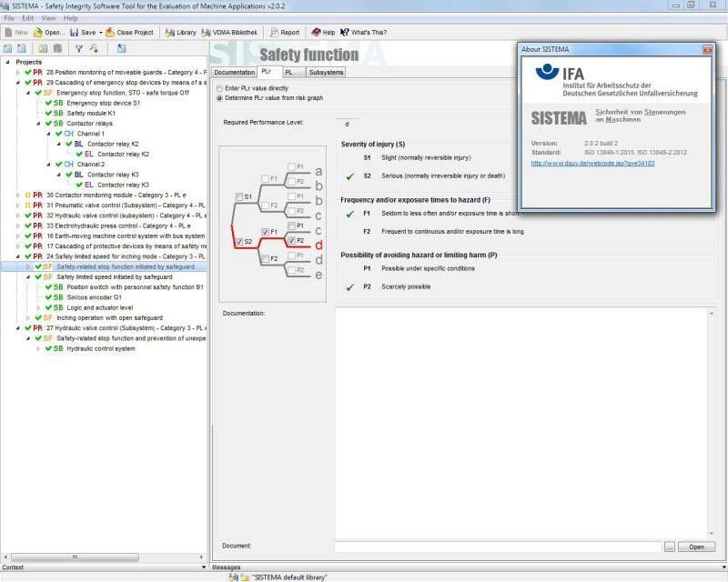Click the CH icon of Channel 2
The height and width of the screenshot is (582, 728).
pyautogui.click(x=69, y=165)
